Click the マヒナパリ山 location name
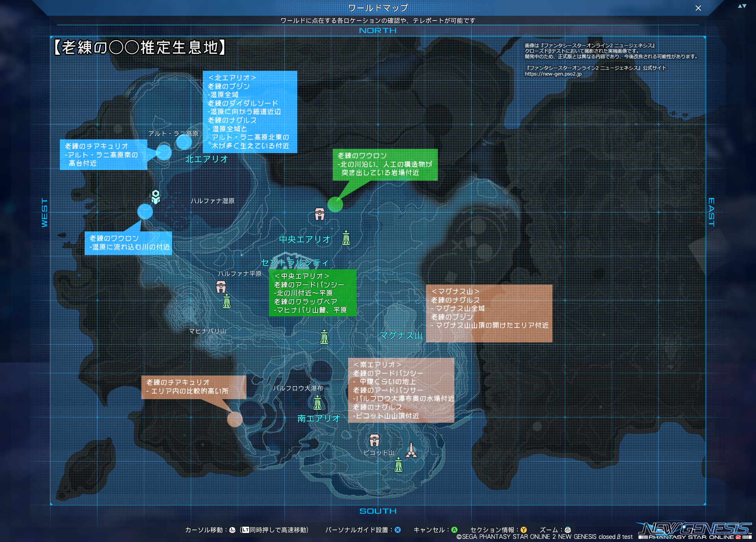The height and width of the screenshot is (542, 756). 208,331
